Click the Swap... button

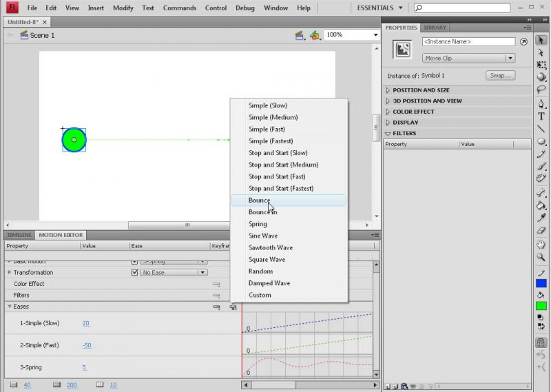(x=500, y=75)
